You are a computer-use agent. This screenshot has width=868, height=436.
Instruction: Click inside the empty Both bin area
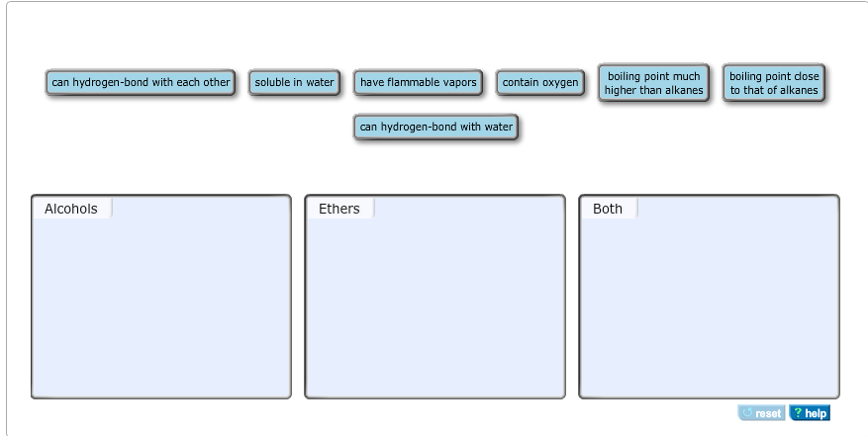click(709, 306)
